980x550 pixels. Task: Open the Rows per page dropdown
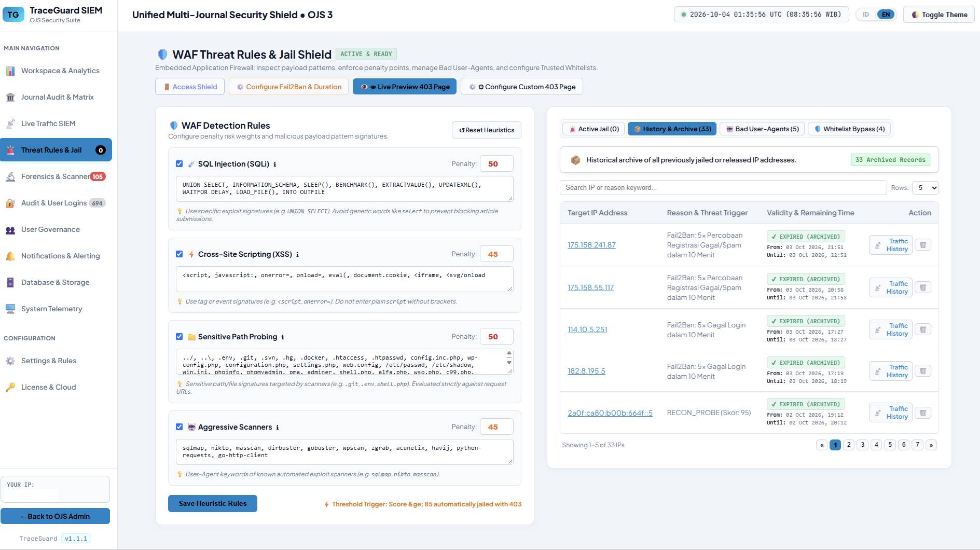click(x=926, y=188)
